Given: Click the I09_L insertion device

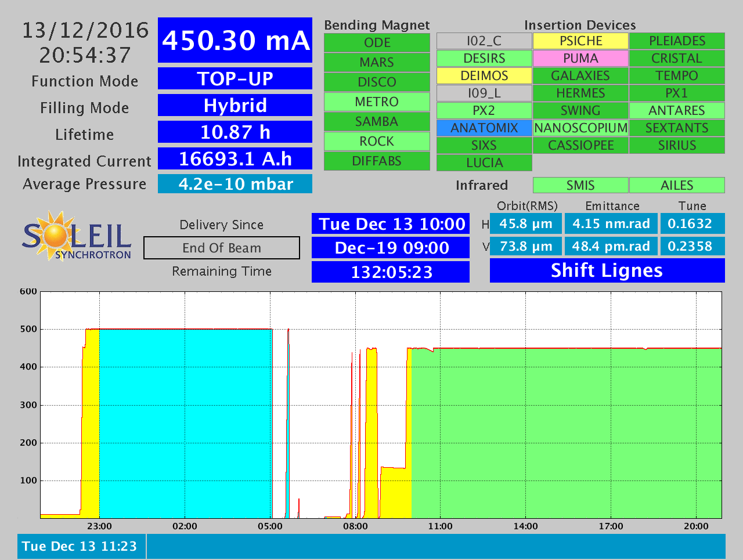Looking at the screenshot, I should click(484, 93).
